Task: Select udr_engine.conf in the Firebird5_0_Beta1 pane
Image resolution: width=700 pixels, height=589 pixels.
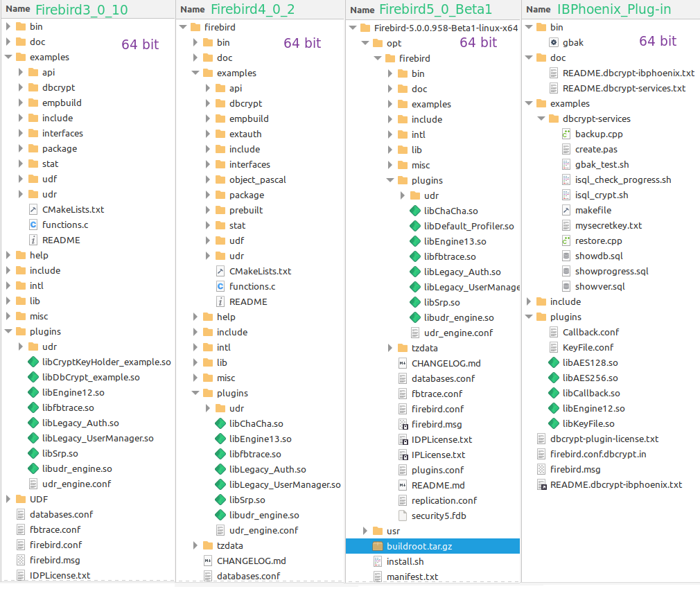Action: (458, 333)
